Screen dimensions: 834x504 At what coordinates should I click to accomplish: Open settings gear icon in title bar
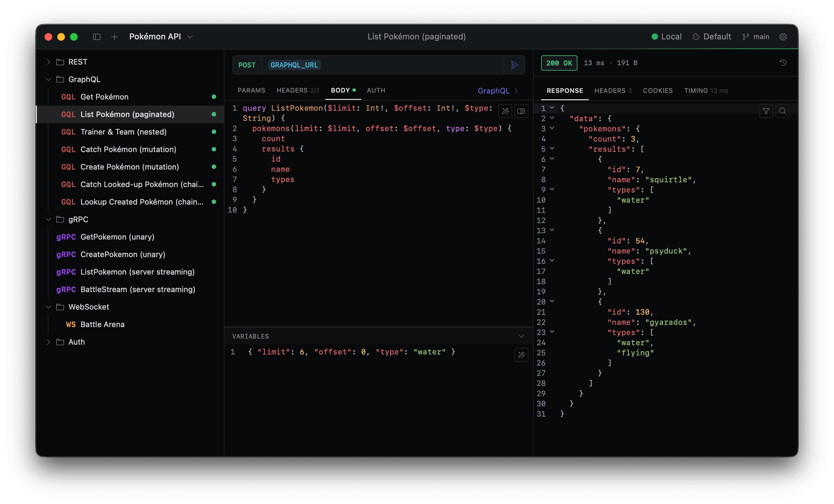783,37
